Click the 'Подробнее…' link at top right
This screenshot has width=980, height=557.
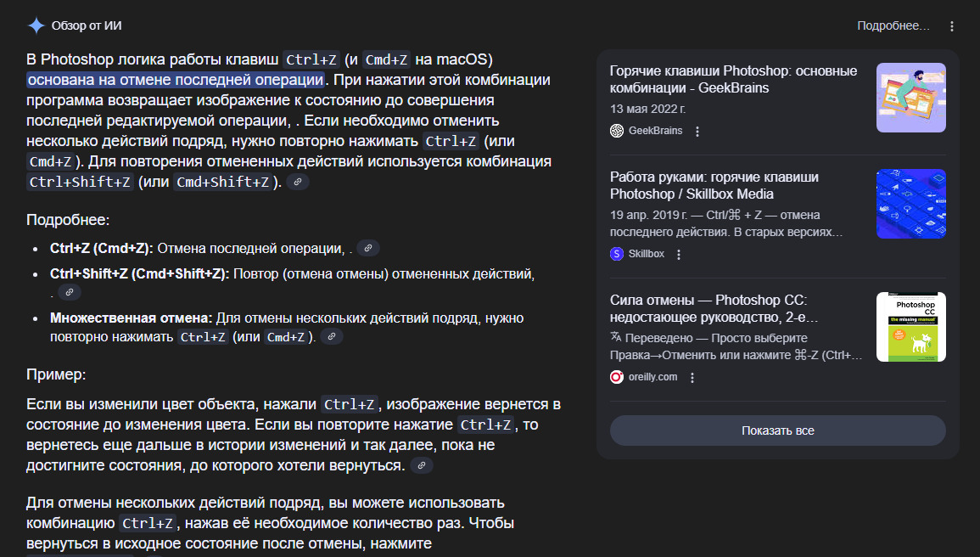pyautogui.click(x=893, y=25)
